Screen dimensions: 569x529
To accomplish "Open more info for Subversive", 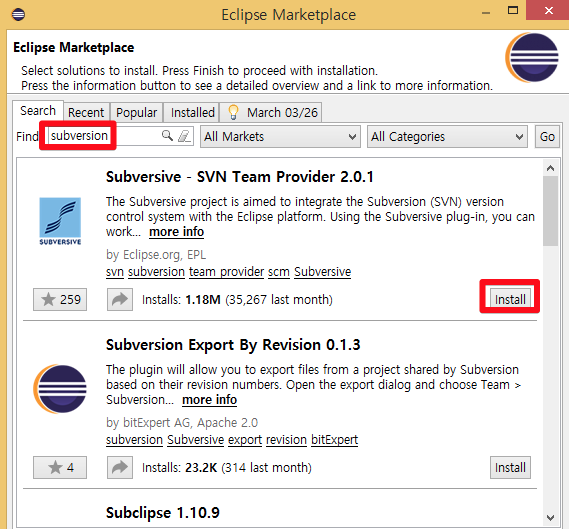I will click(176, 232).
